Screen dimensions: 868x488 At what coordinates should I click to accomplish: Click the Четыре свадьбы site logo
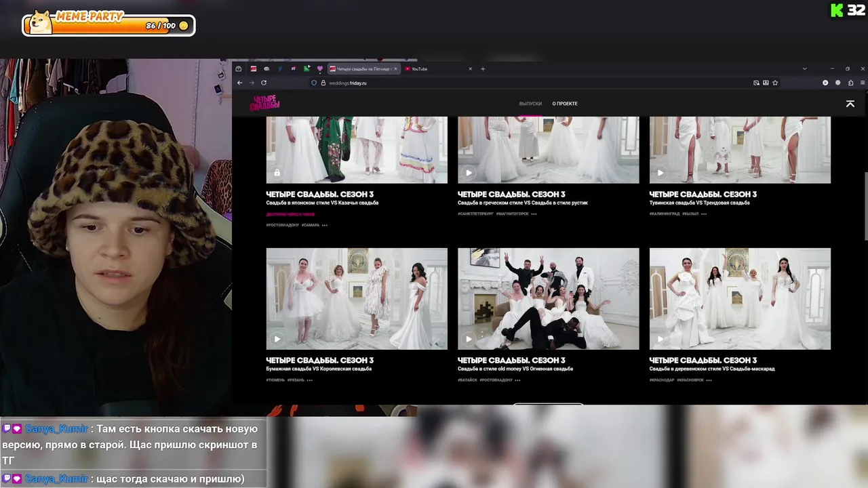coord(264,103)
